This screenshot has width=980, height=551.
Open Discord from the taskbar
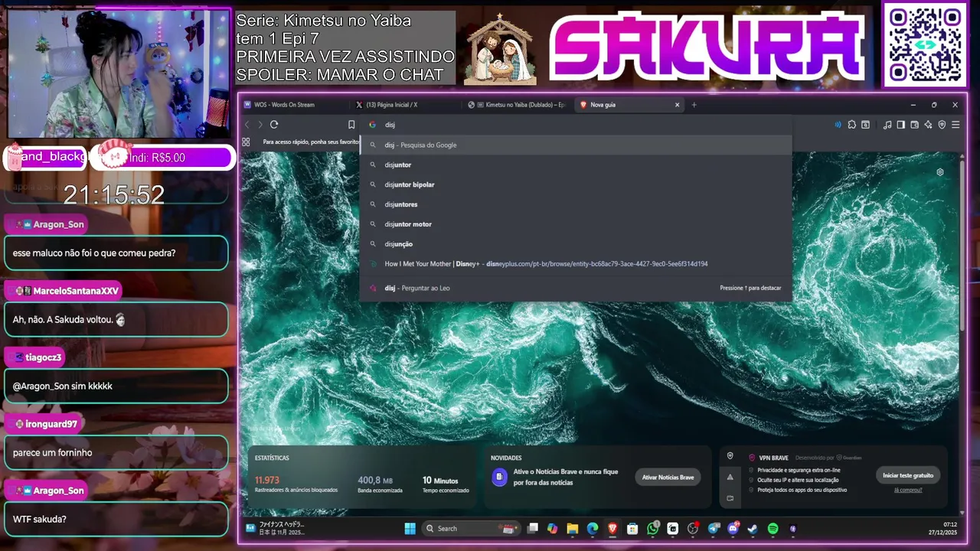coord(733,528)
